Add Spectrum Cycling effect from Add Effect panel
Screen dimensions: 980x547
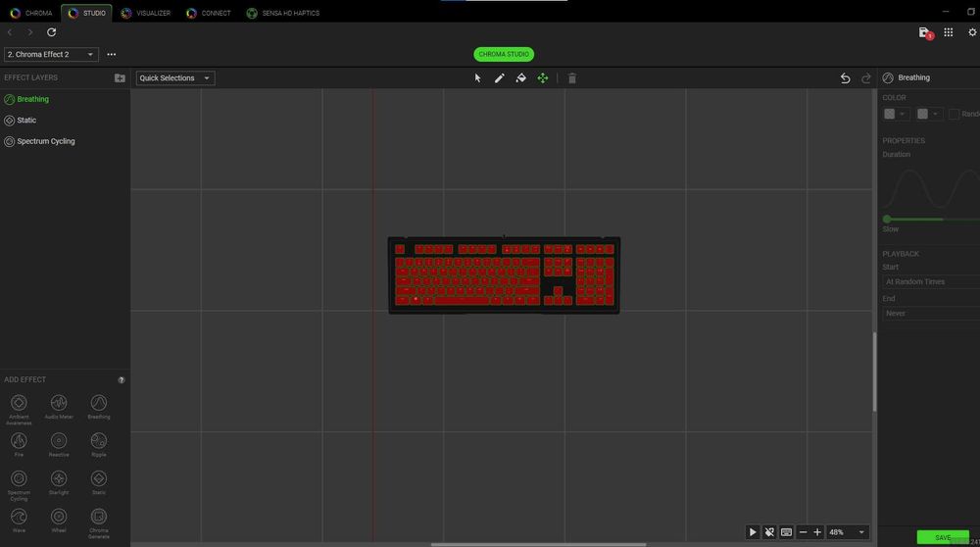click(x=19, y=485)
